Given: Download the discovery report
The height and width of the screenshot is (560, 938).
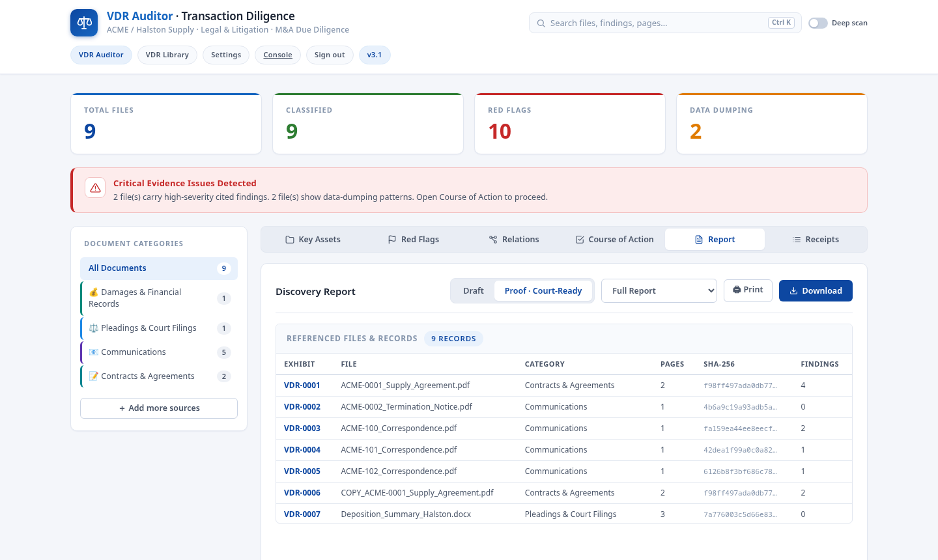Looking at the screenshot, I should 816,290.
